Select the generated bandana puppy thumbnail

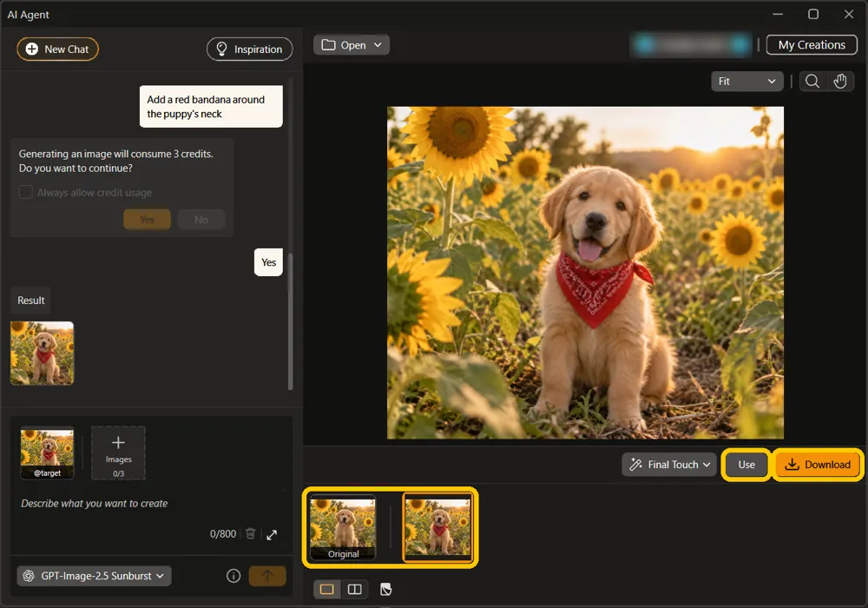[x=437, y=528]
